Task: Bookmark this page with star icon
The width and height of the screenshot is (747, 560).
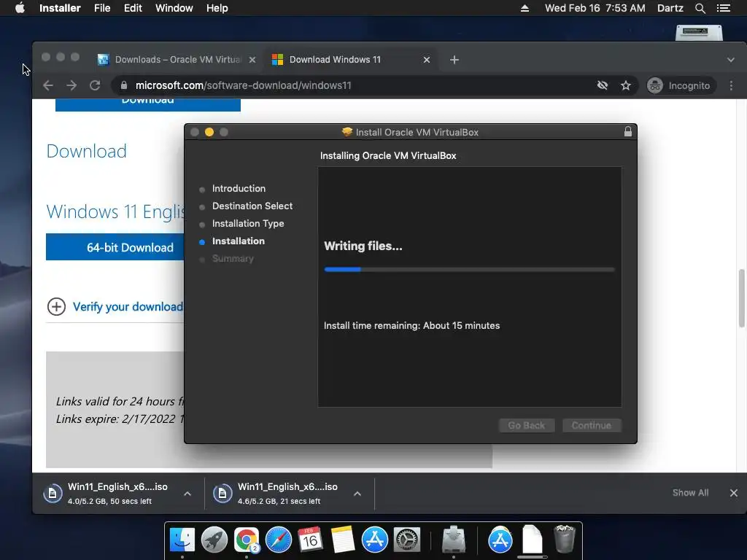Action: [x=625, y=86]
